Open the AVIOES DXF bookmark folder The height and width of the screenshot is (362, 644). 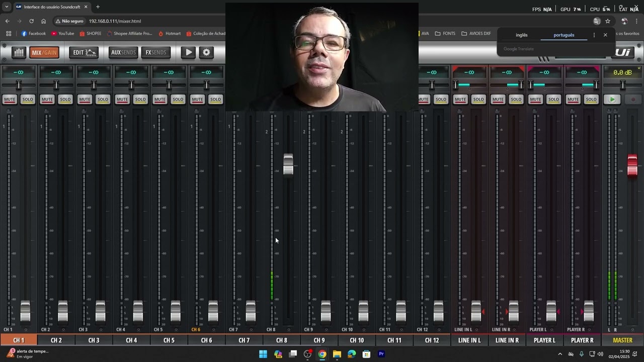[x=476, y=34]
